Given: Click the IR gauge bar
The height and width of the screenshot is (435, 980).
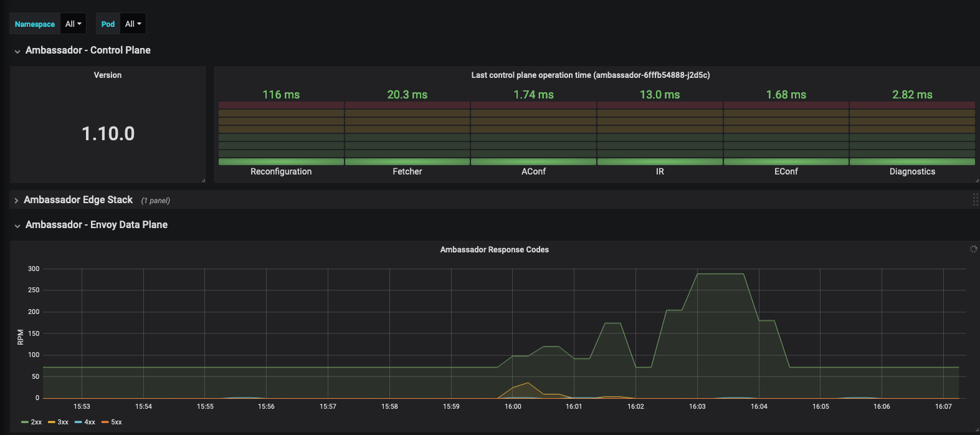Looking at the screenshot, I should pyautogui.click(x=660, y=133).
